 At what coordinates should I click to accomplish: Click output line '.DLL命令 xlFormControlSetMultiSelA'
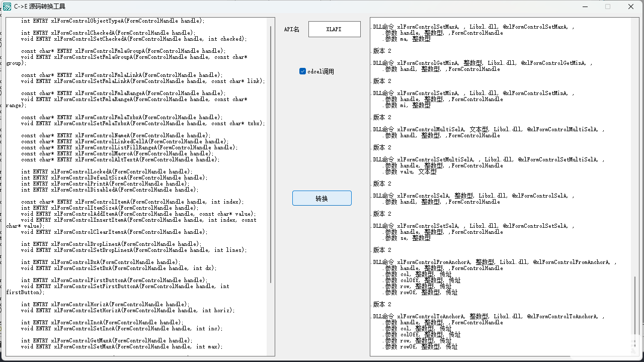point(488,159)
